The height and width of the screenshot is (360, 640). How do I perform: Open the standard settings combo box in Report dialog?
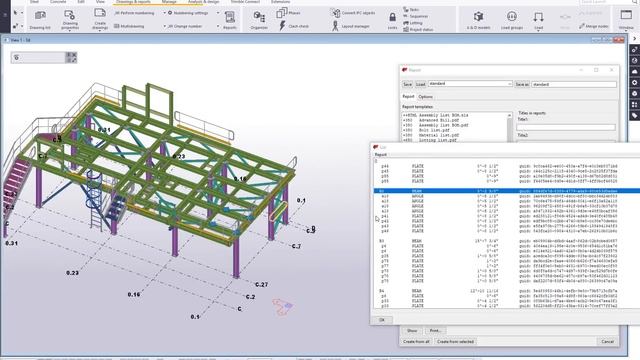[470, 84]
